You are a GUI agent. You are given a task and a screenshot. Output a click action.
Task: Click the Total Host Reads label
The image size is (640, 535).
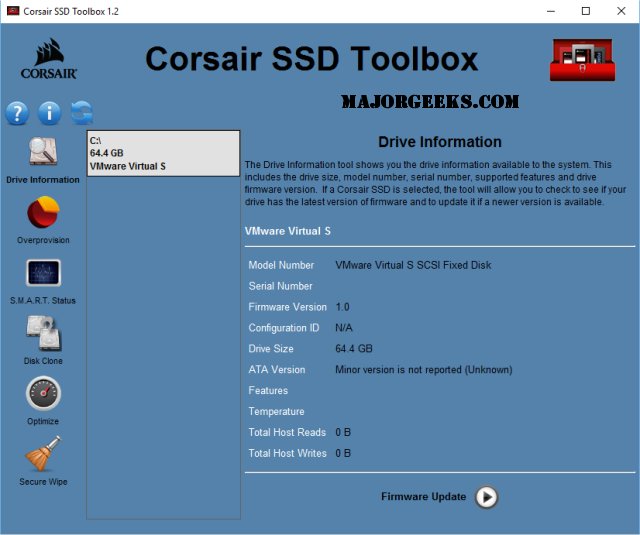[x=287, y=432]
